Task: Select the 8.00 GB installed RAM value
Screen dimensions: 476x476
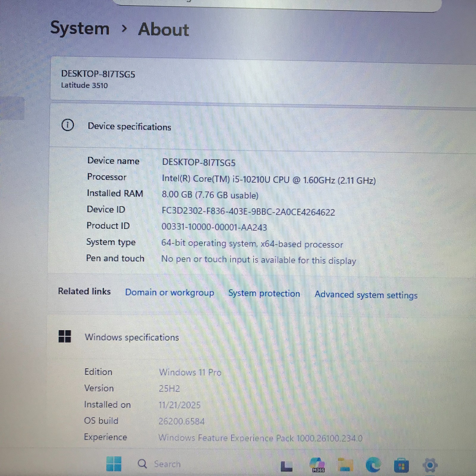Action: coord(210,195)
